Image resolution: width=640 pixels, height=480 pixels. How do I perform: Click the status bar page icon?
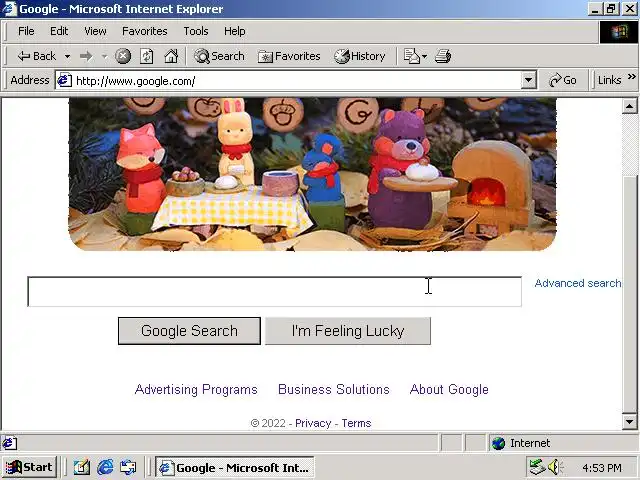coord(9,443)
